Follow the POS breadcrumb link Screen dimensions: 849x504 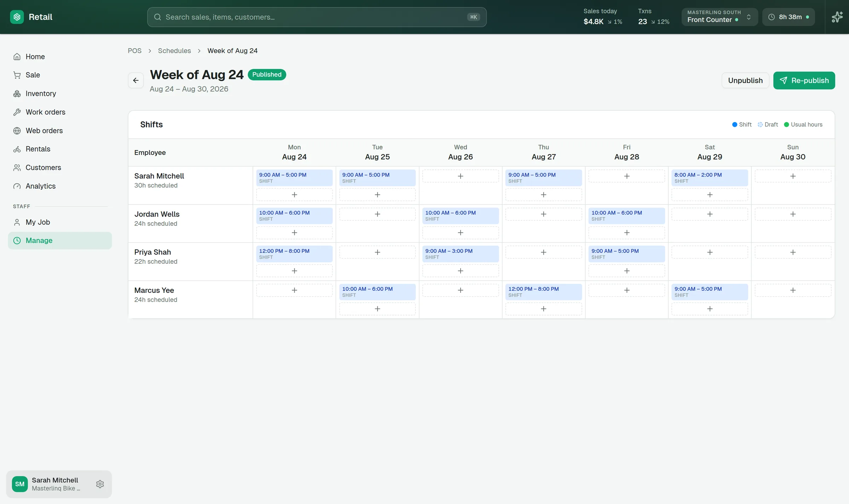tap(134, 51)
